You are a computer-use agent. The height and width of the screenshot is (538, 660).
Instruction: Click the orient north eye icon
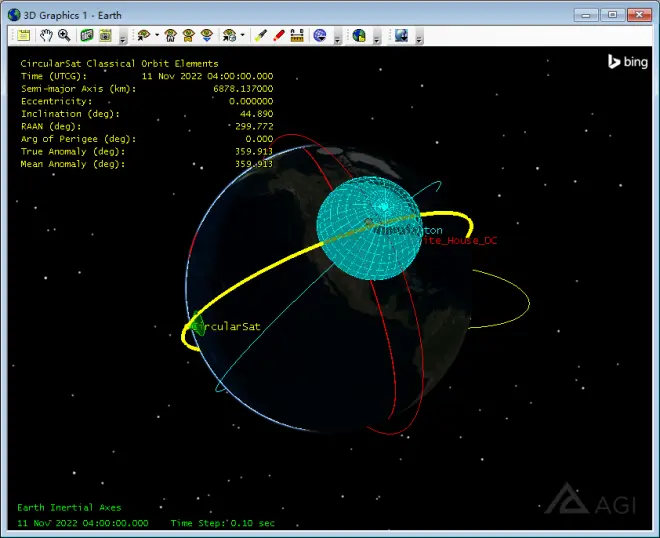coord(207,36)
